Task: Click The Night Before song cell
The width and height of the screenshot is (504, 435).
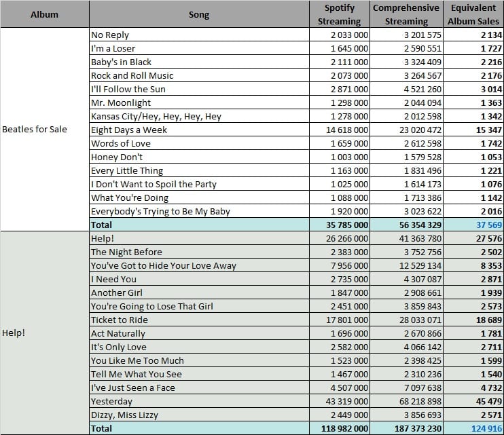Action: point(199,252)
